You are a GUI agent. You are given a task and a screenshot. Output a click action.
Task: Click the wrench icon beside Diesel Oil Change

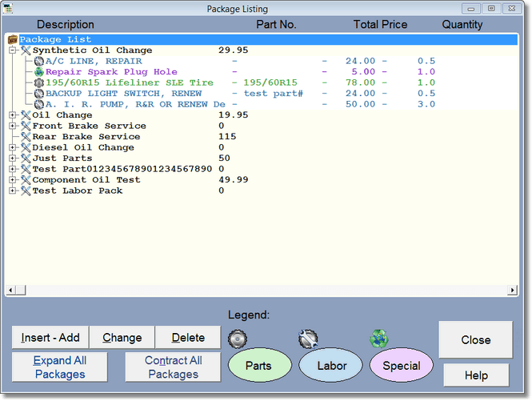pyautogui.click(x=26, y=148)
